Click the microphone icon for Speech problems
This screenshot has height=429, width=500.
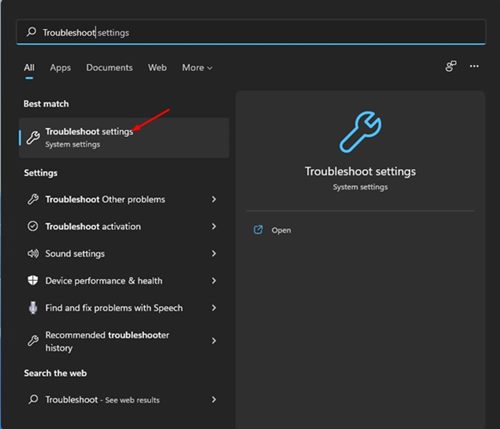33,307
